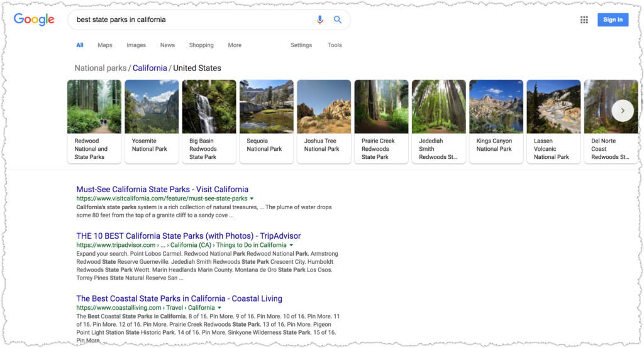
Task: Open the Big Basin Redwoods State Park card
Action: [209, 121]
